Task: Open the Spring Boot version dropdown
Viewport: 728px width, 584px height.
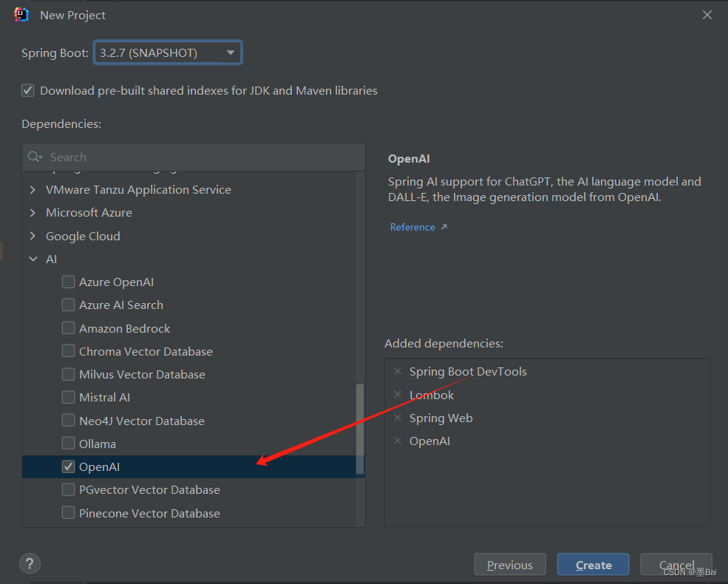Action: tap(168, 52)
